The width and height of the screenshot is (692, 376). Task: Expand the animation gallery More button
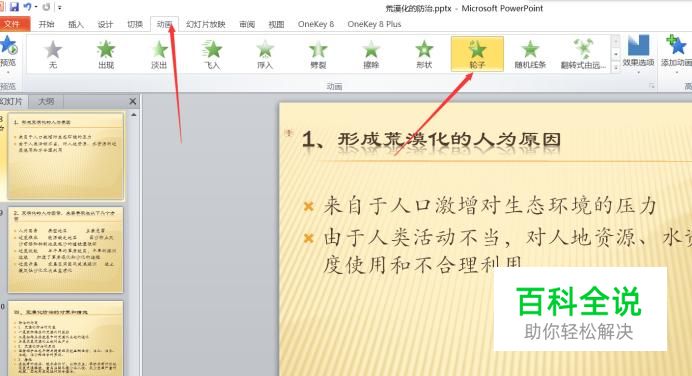tap(615, 67)
